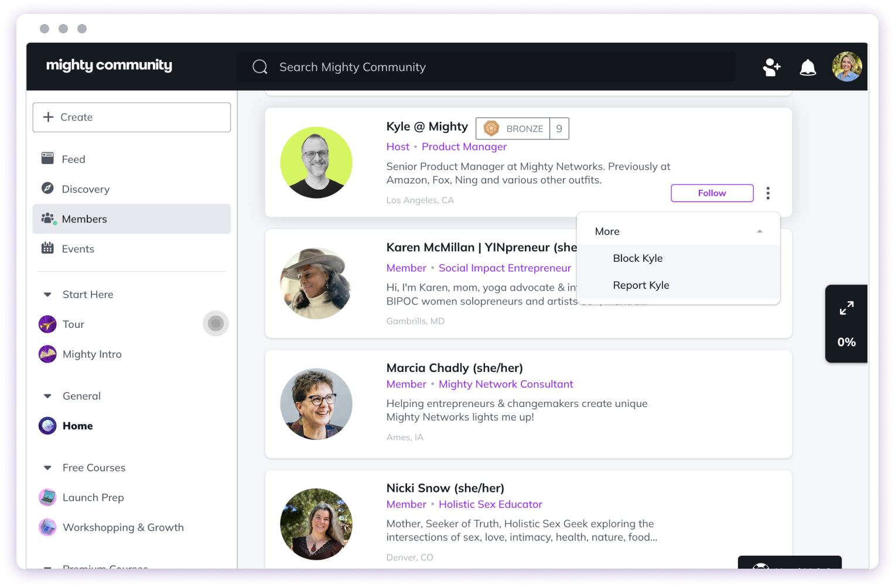The image size is (895, 588).
Task: Click Marcia Chadly's profile photo
Action: [x=316, y=404]
